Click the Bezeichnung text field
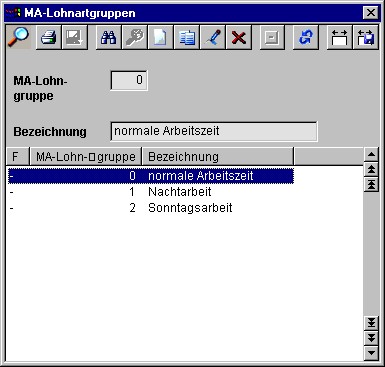Image resolution: width=385 pixels, height=367 pixels. click(x=214, y=131)
